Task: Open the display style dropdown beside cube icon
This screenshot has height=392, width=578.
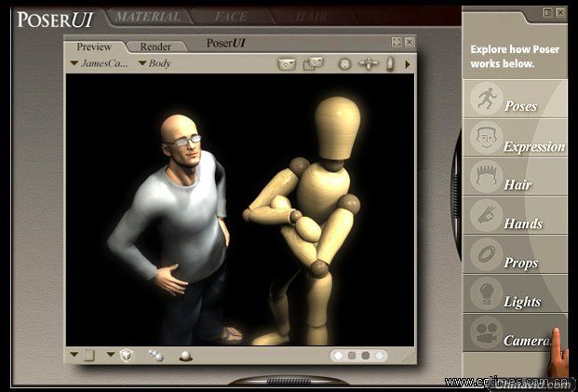Action: [x=111, y=355]
